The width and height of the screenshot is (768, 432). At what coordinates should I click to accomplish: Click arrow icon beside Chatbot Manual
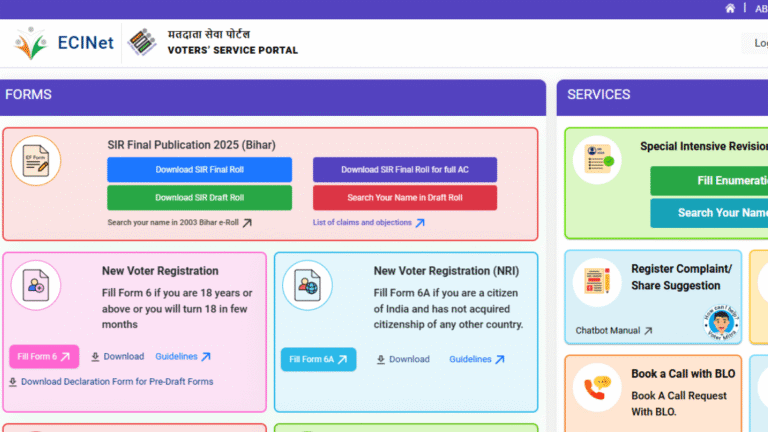648,331
